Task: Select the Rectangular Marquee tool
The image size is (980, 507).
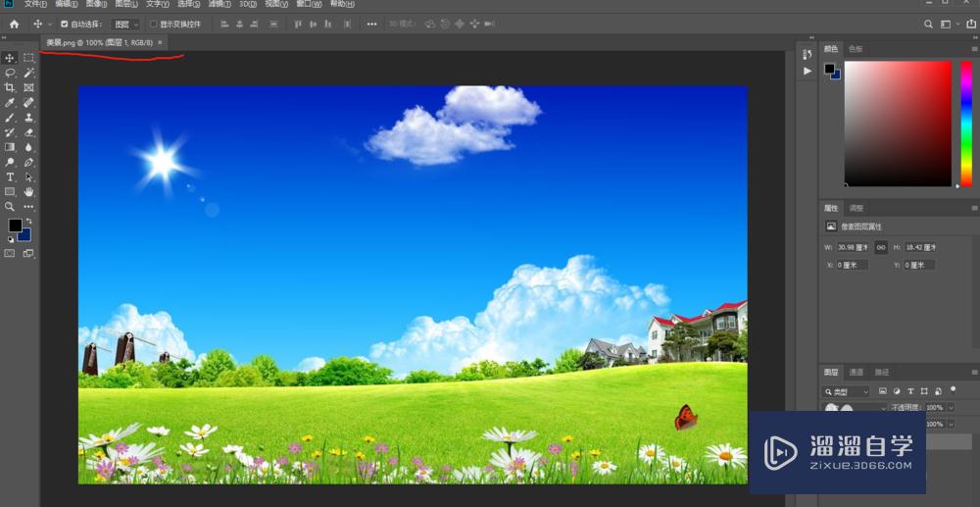Action: [28, 58]
